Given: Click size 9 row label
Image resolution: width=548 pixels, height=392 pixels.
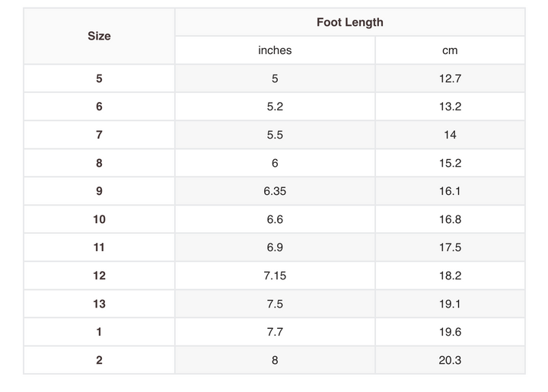Looking at the screenshot, I should tap(99, 191).
